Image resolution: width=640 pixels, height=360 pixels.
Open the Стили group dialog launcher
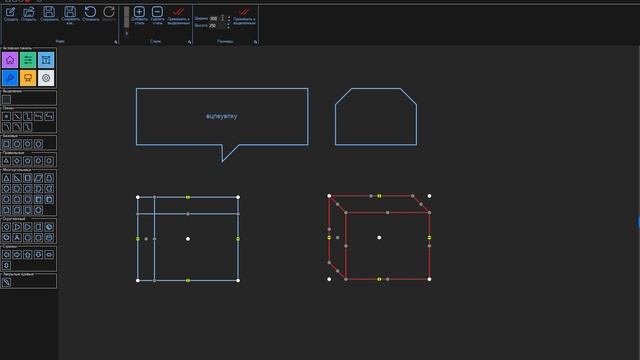[190, 42]
